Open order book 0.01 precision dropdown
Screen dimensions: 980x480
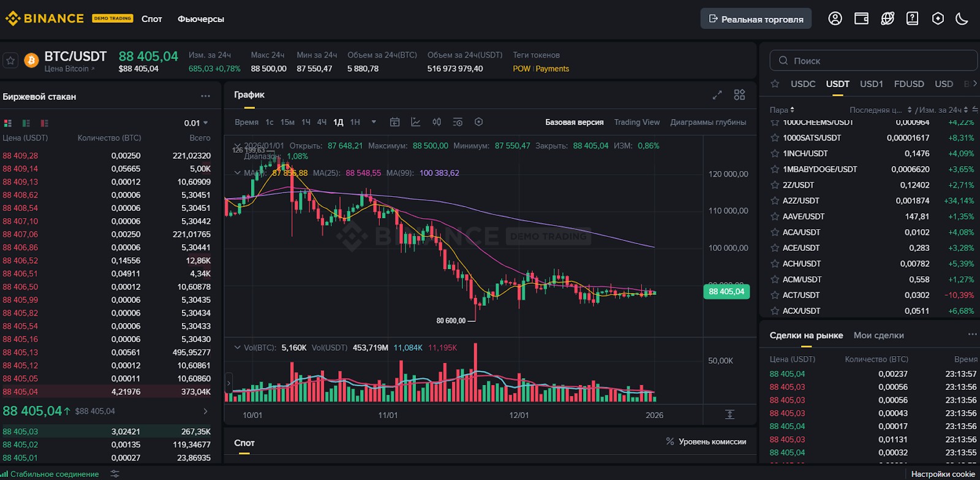[x=196, y=123]
